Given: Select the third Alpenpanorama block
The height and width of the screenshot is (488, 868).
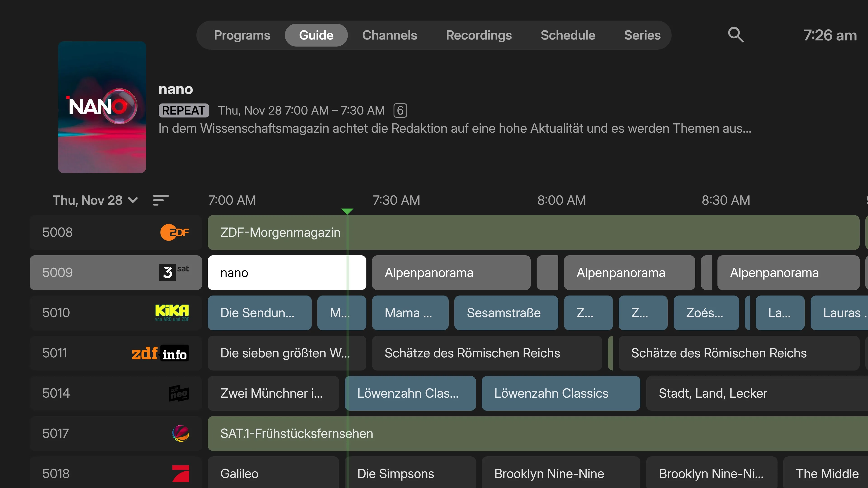Looking at the screenshot, I should click(788, 272).
